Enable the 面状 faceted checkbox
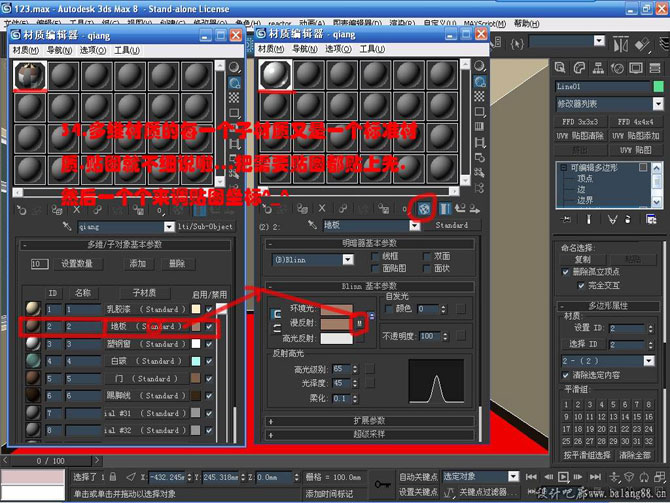Viewport: 670px width, 503px height. [x=426, y=268]
